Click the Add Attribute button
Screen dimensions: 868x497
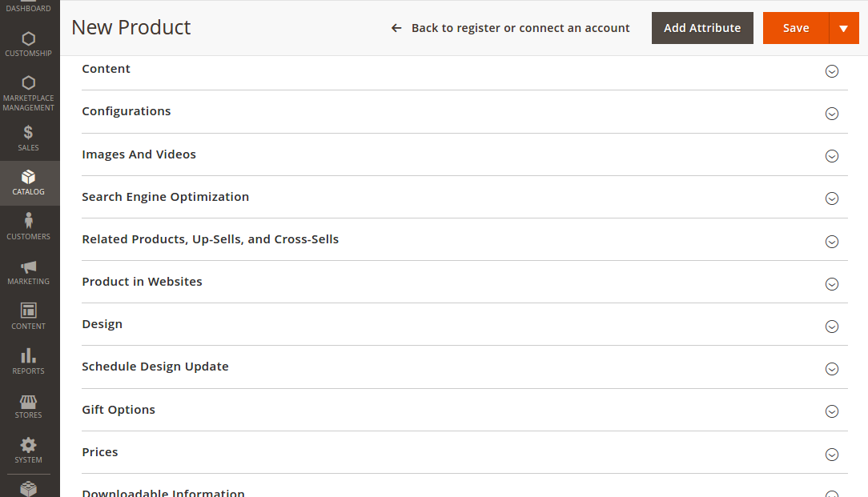(702, 28)
